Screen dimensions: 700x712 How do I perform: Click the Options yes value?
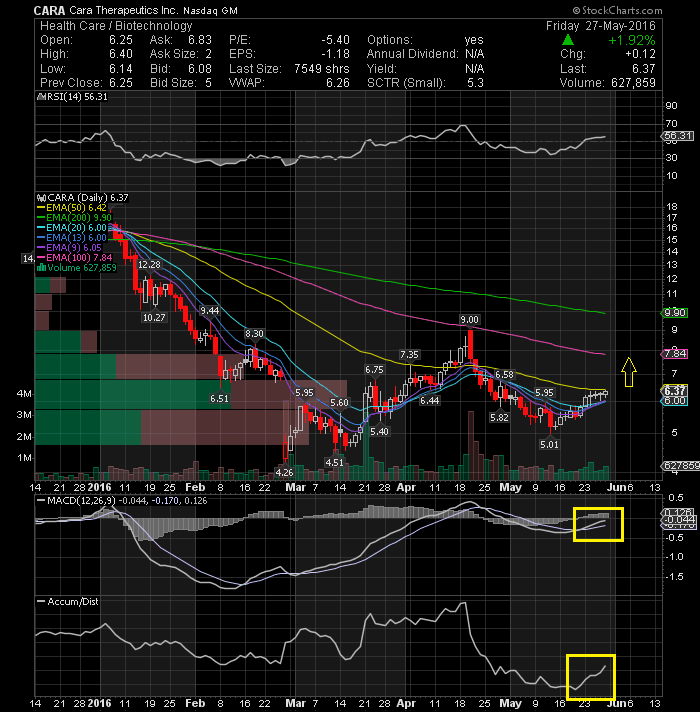tap(474, 40)
